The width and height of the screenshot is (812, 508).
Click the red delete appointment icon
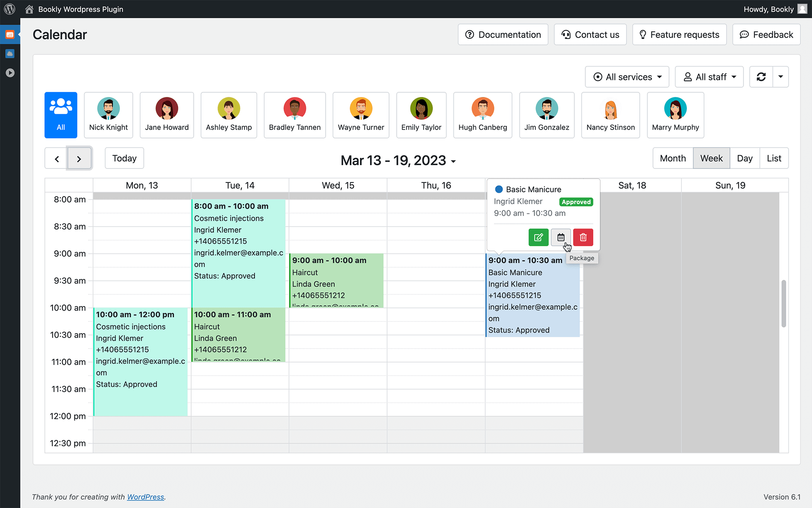click(583, 237)
